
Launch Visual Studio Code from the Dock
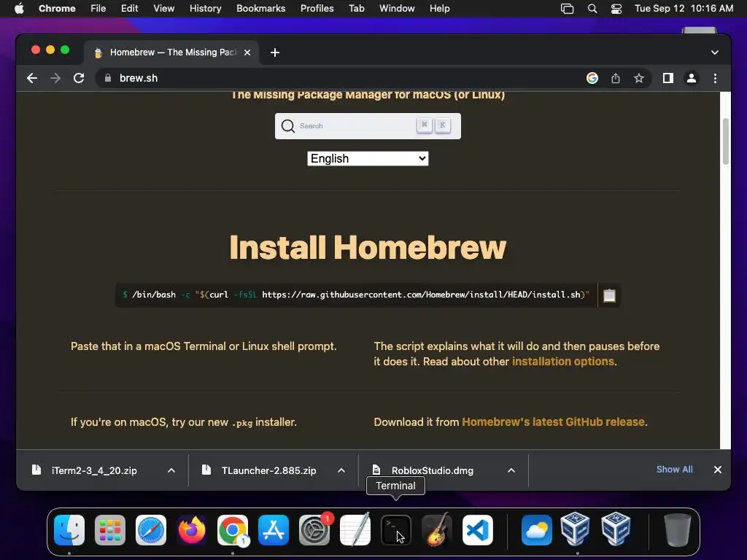[x=478, y=530]
